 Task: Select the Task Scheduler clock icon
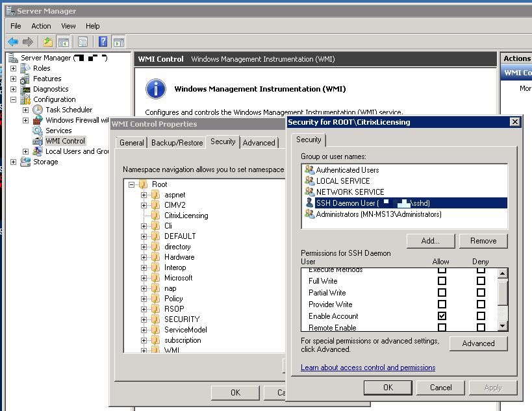tap(38, 110)
